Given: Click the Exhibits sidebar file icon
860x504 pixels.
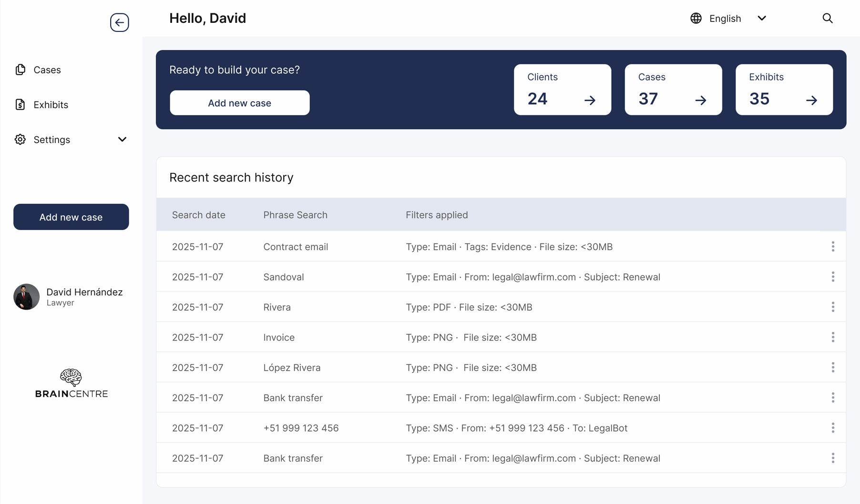Looking at the screenshot, I should click(x=20, y=104).
